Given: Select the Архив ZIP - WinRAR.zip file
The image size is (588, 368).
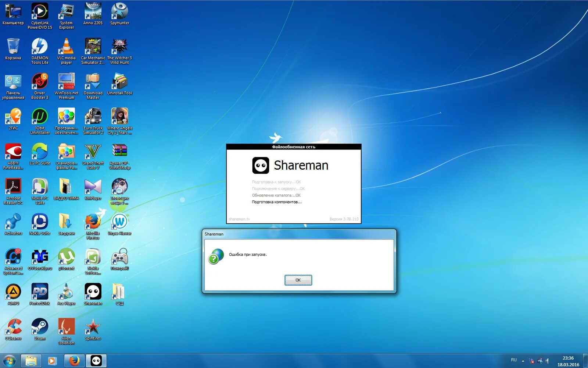Looking at the screenshot, I should coord(120,156).
